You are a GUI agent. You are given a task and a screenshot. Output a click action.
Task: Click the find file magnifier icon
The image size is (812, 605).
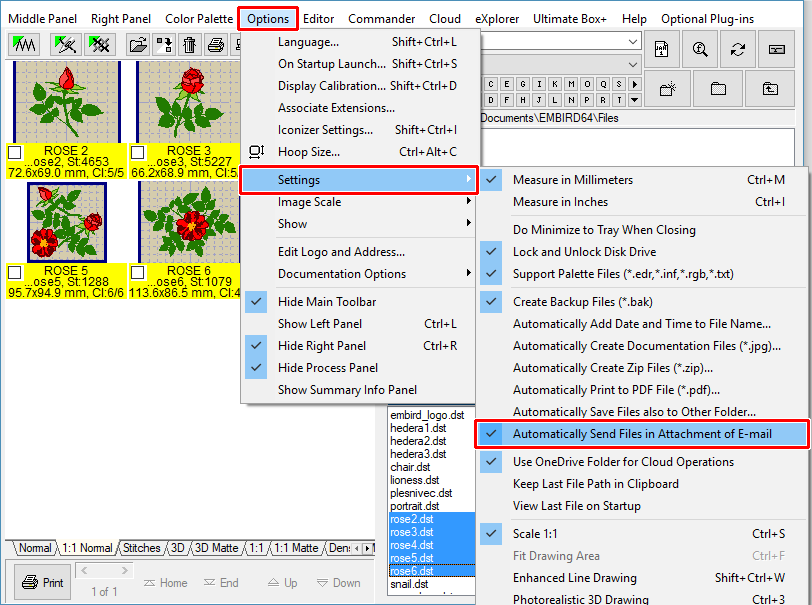point(700,49)
